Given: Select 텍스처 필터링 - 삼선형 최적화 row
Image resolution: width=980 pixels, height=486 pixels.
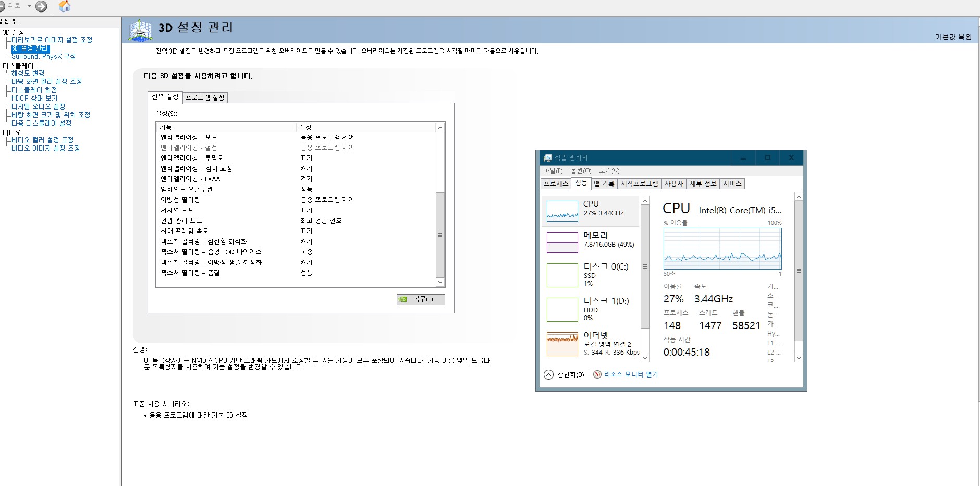Looking at the screenshot, I should [296, 241].
